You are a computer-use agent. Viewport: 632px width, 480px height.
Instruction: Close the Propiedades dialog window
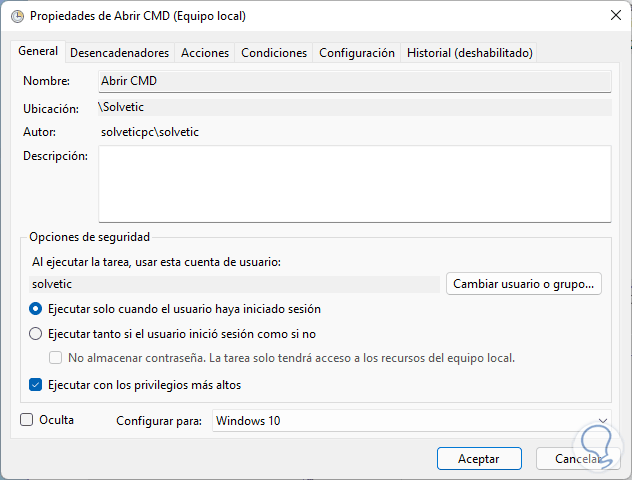(612, 16)
